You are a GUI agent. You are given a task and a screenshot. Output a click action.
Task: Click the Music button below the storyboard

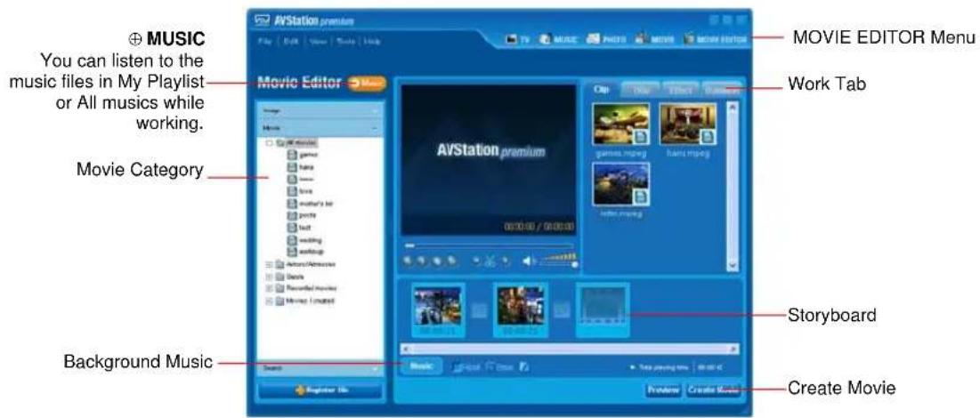coord(422,366)
